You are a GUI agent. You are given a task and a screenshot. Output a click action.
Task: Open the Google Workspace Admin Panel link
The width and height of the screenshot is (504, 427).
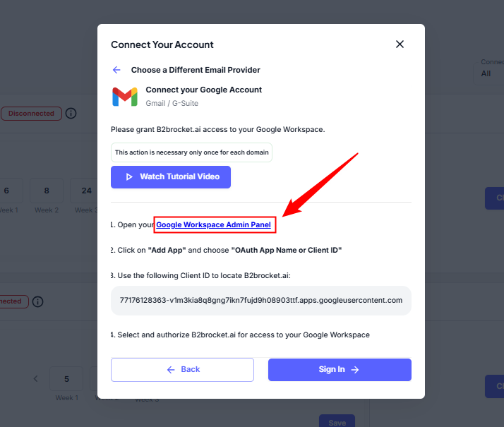pos(213,224)
